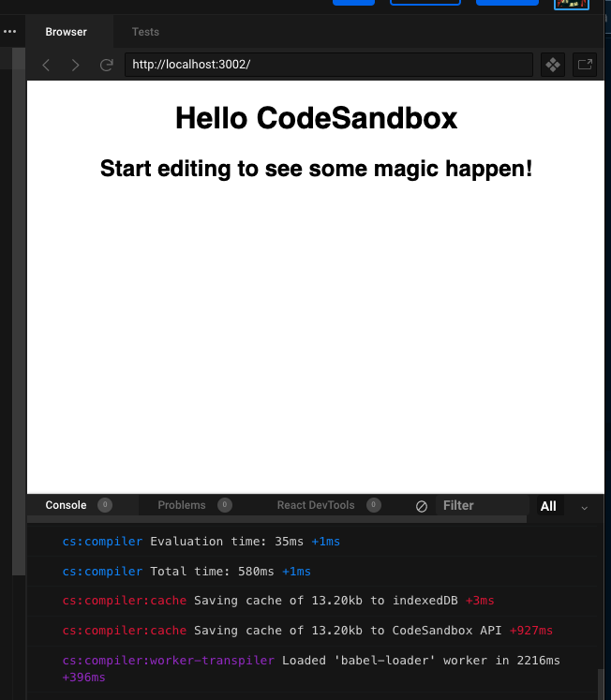The width and height of the screenshot is (611, 700).
Task: Open the React DevTools tab
Action: click(x=329, y=505)
